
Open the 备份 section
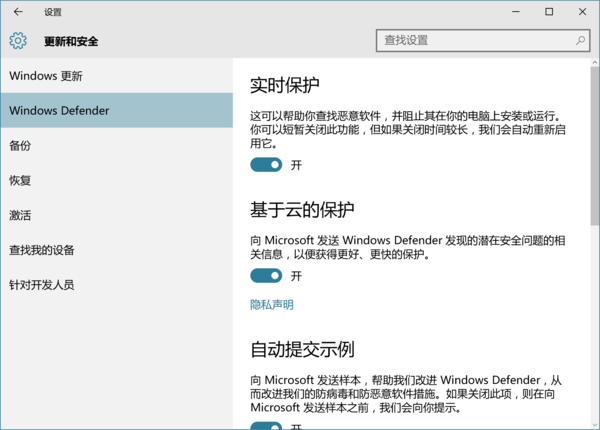(117, 145)
